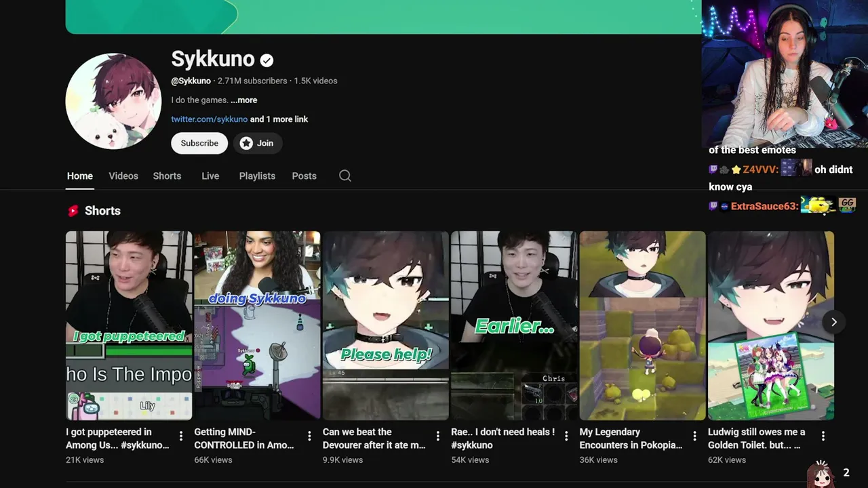This screenshot has width=868, height=488.
Task: Open Sykkuno's channel avatar picture
Action: click(113, 101)
